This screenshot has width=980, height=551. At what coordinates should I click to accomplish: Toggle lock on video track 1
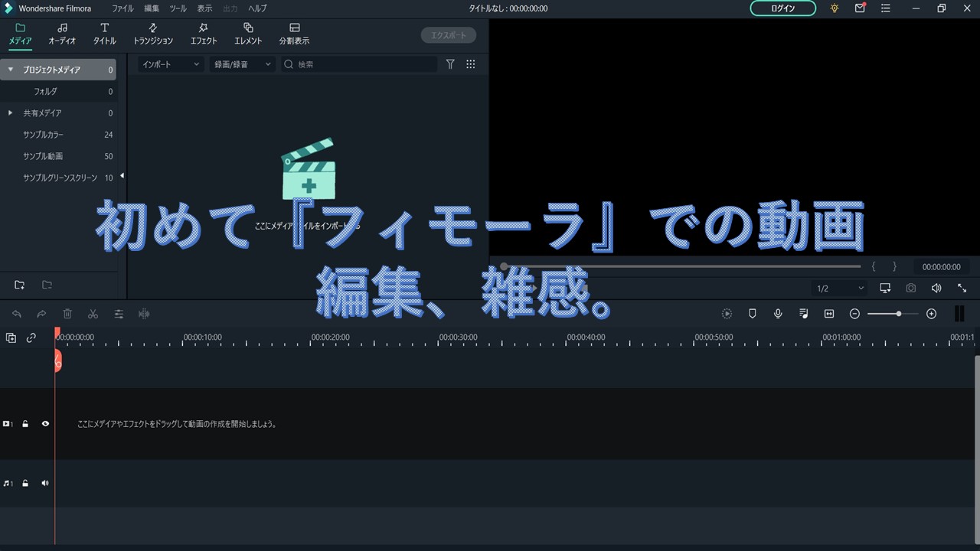click(x=25, y=423)
